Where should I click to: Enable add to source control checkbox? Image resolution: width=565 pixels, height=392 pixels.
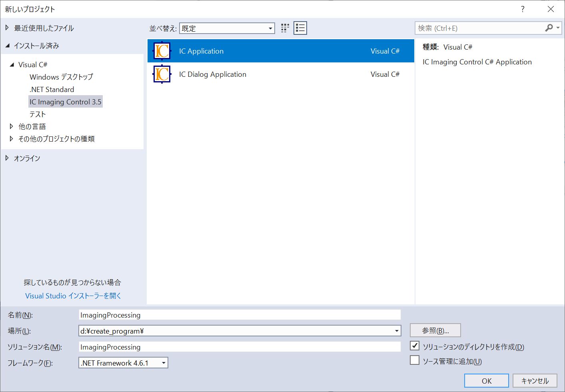pos(415,360)
